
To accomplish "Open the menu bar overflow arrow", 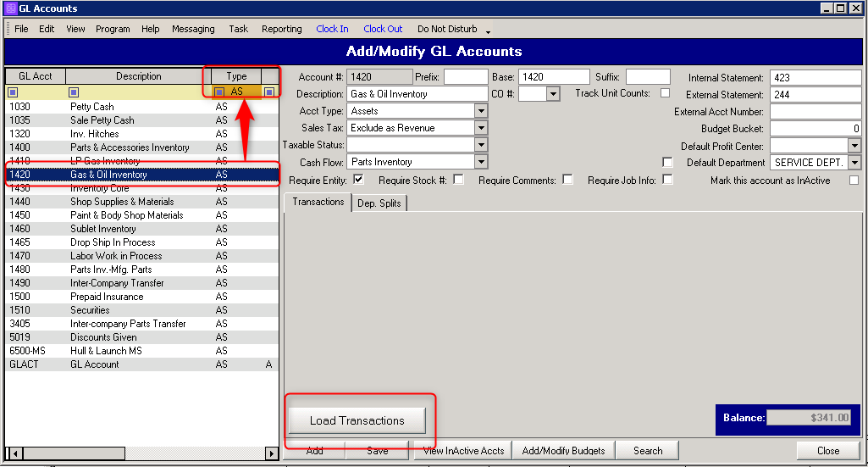I will click(x=488, y=31).
